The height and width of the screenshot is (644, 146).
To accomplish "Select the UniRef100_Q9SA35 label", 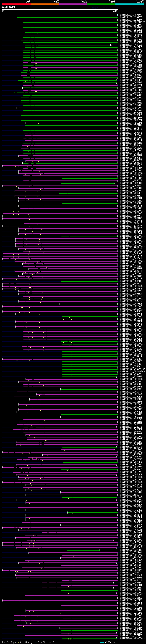I will (x=131, y=53).
